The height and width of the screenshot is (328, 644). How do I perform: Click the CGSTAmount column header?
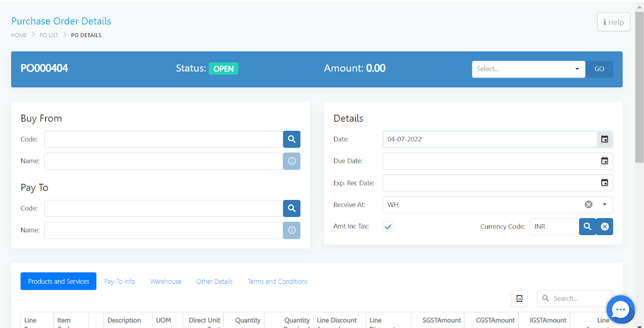pos(495,320)
